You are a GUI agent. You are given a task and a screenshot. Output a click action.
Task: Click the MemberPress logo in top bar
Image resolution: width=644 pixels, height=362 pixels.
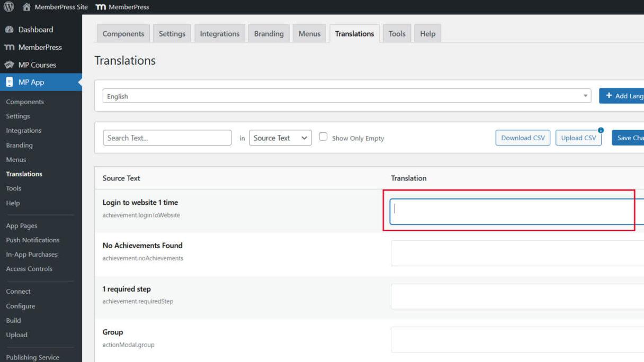click(x=101, y=7)
